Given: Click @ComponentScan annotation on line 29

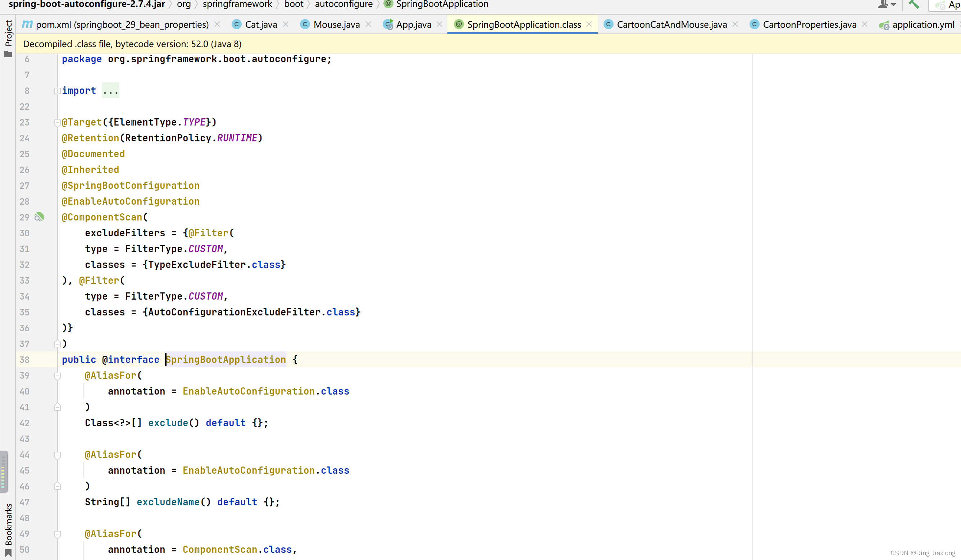Looking at the screenshot, I should coord(102,217).
